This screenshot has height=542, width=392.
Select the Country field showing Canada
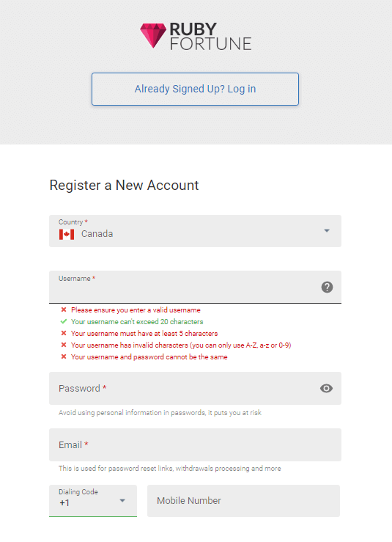click(x=195, y=231)
